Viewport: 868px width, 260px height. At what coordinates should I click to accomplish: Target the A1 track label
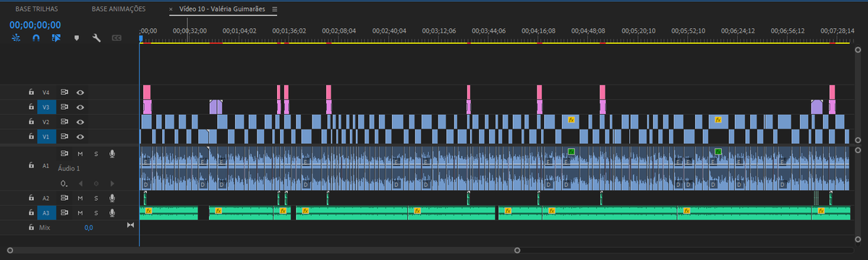click(x=46, y=165)
